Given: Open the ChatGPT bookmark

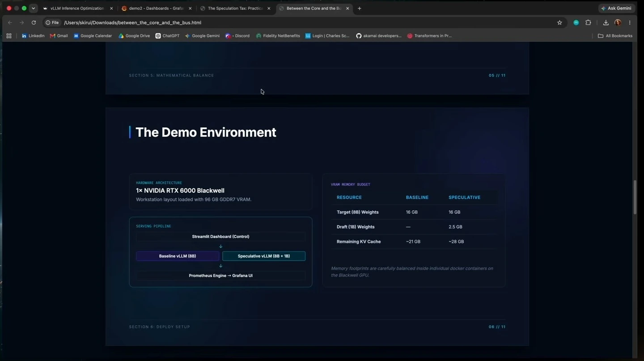Looking at the screenshot, I should pos(167,36).
